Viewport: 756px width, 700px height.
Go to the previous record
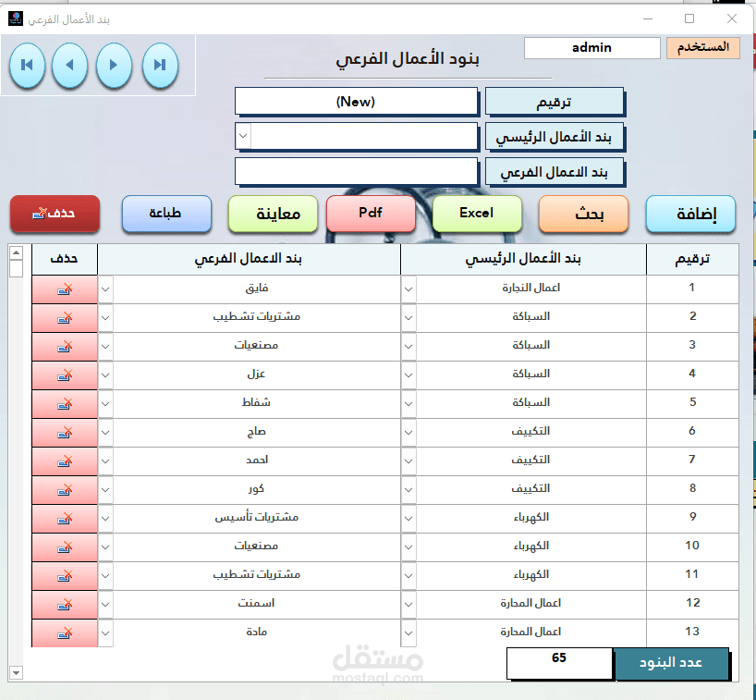coord(70,65)
